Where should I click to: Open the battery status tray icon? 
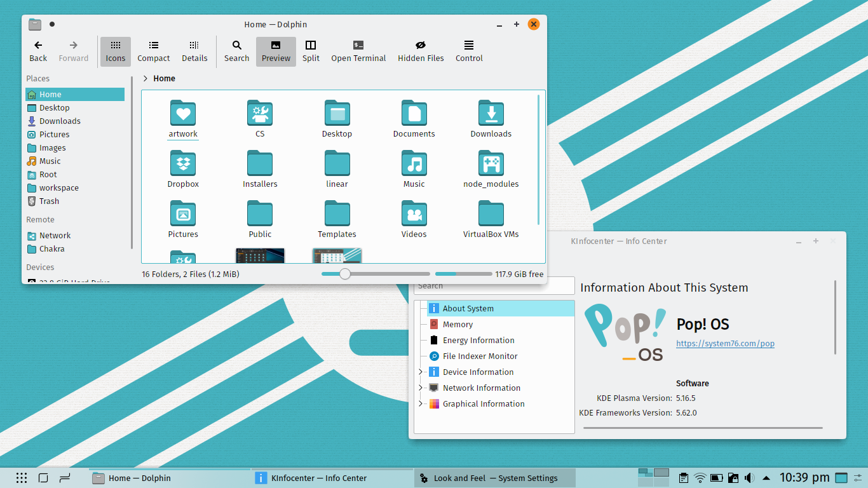point(717,478)
